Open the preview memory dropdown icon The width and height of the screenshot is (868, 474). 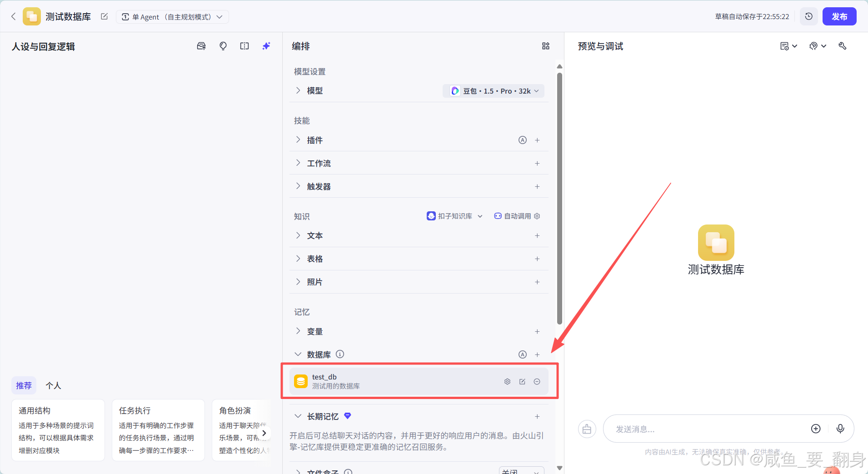point(788,46)
